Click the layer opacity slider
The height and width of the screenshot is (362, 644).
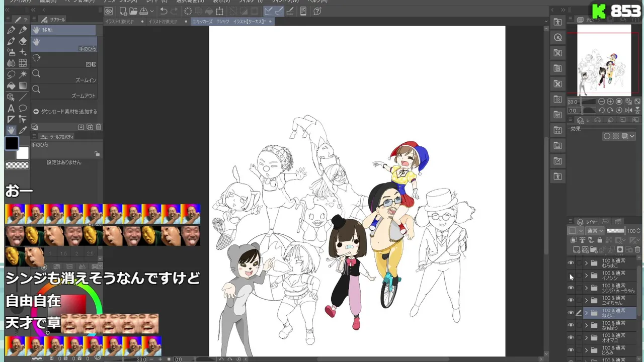pyautogui.click(x=615, y=231)
